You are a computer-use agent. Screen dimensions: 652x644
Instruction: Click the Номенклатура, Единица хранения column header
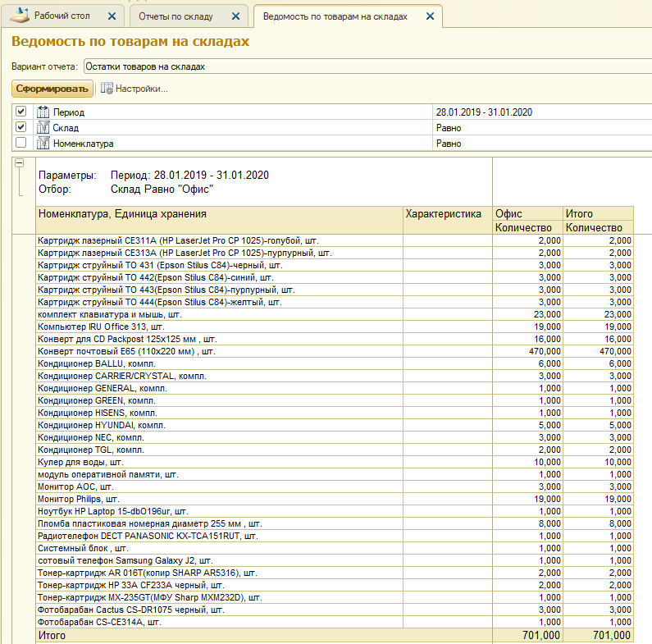pyautogui.click(x=219, y=220)
